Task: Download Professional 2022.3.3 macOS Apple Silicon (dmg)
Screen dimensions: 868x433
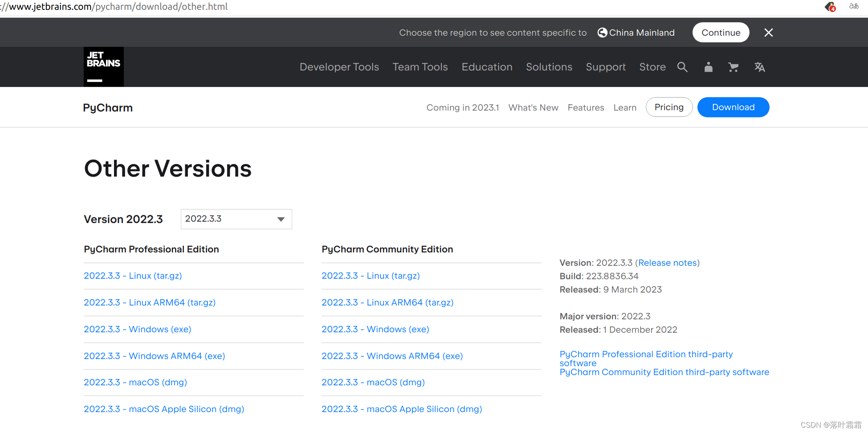Action: coord(164,409)
